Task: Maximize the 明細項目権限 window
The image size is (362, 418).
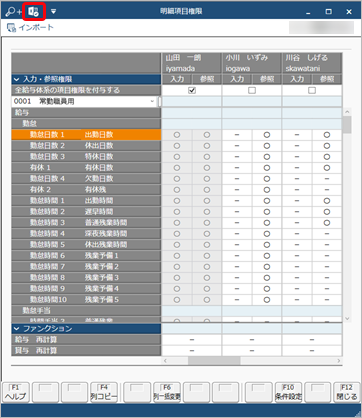Action: pos(328,12)
